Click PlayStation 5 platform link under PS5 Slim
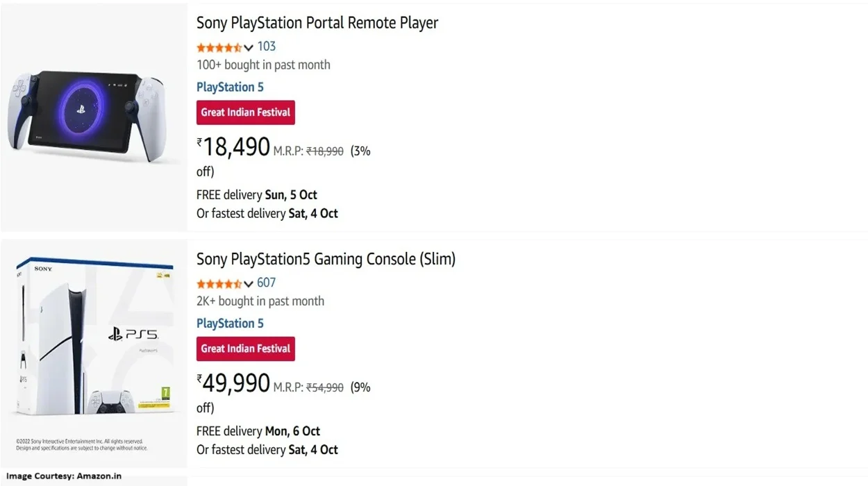 pyautogui.click(x=230, y=323)
